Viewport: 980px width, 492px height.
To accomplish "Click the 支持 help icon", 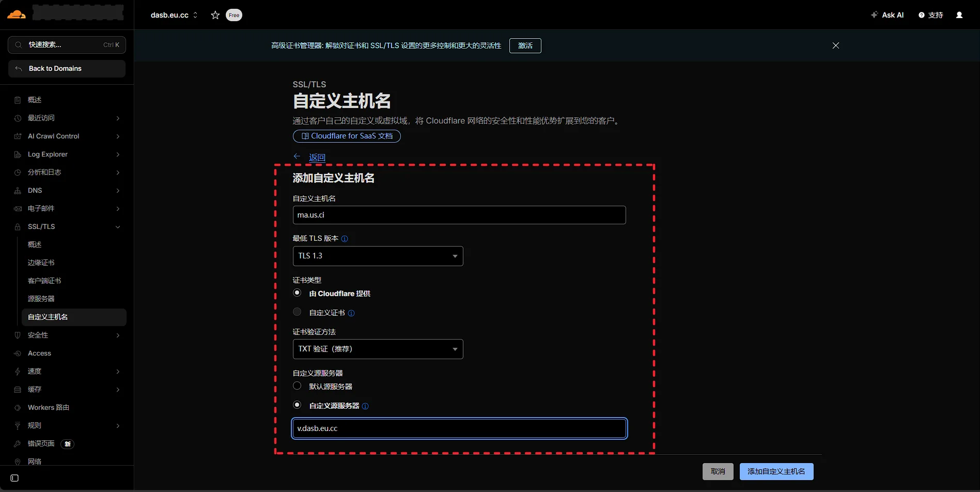I will (922, 15).
